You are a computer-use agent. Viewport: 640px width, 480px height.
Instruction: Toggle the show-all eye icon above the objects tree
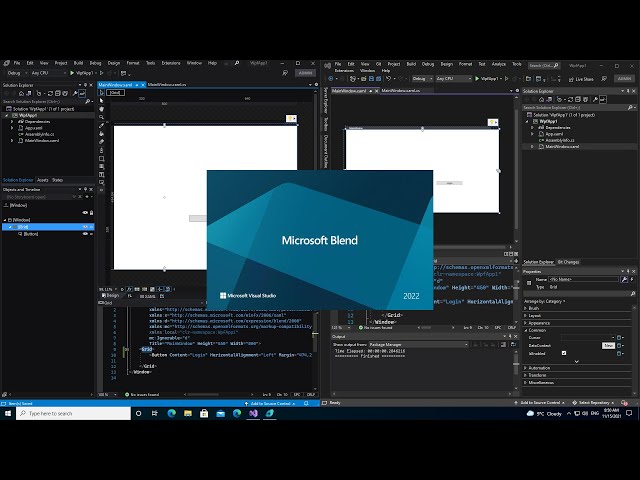(85, 213)
